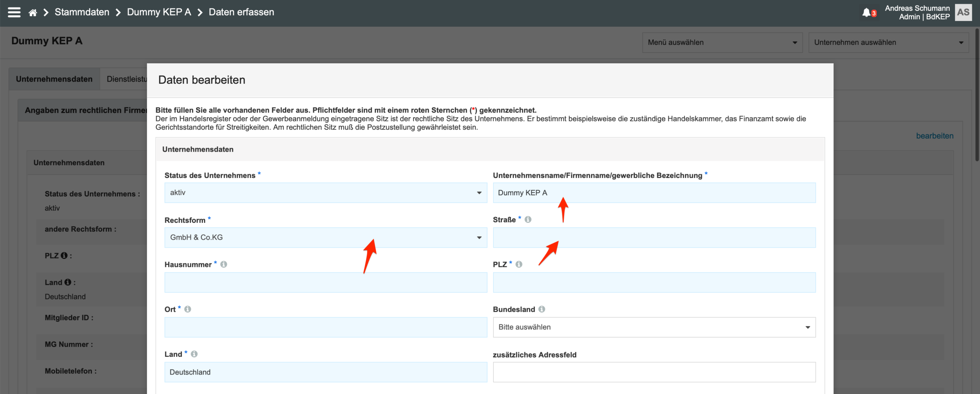
Task: Click the Daten bearbeiten dialog title
Action: point(202,80)
